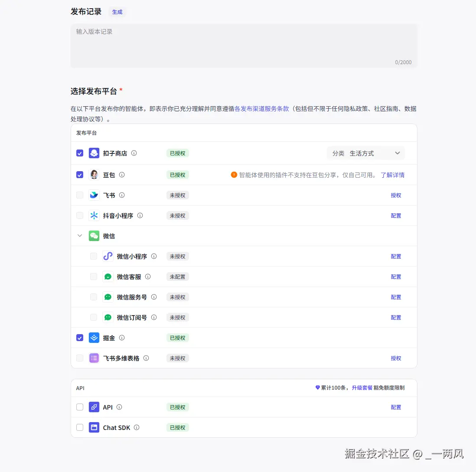Click the 飞书 platform icon

[x=94, y=195]
